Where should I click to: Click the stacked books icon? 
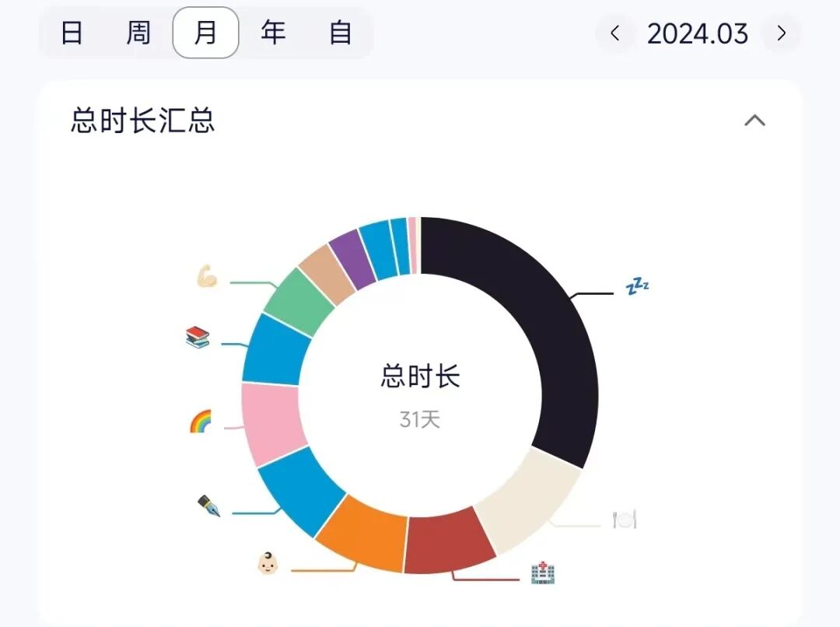coord(197,337)
